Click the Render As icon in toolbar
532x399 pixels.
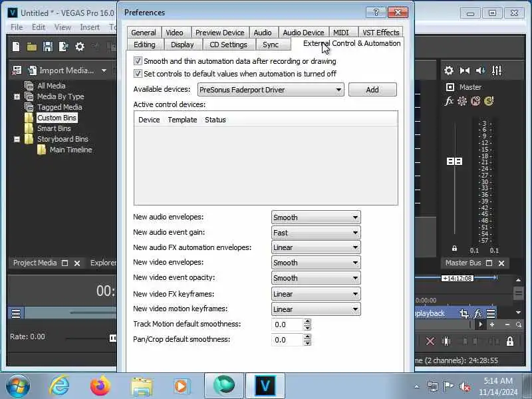coord(63,47)
